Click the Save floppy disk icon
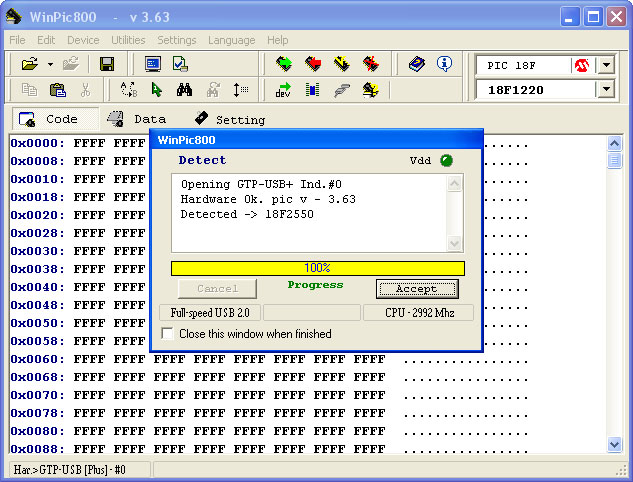 pyautogui.click(x=107, y=64)
